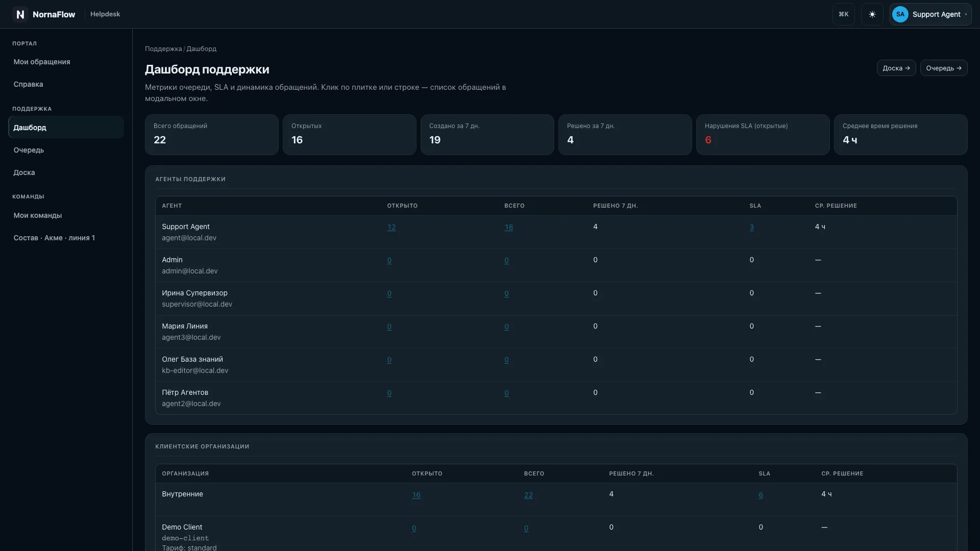Open Support Agent's SLA link 3
Viewport: 980px width, 551px height.
click(x=751, y=227)
